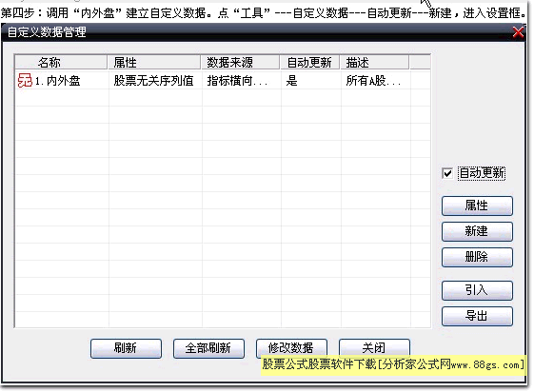Click the 股票无关序列值 cell

tap(153, 81)
